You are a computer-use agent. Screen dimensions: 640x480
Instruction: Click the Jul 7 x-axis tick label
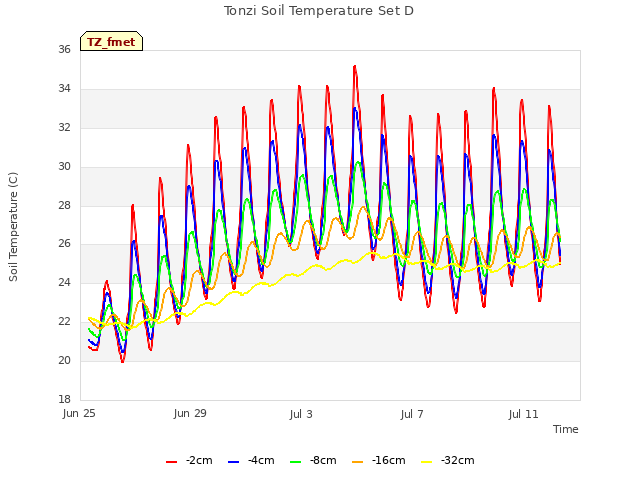[x=412, y=414]
